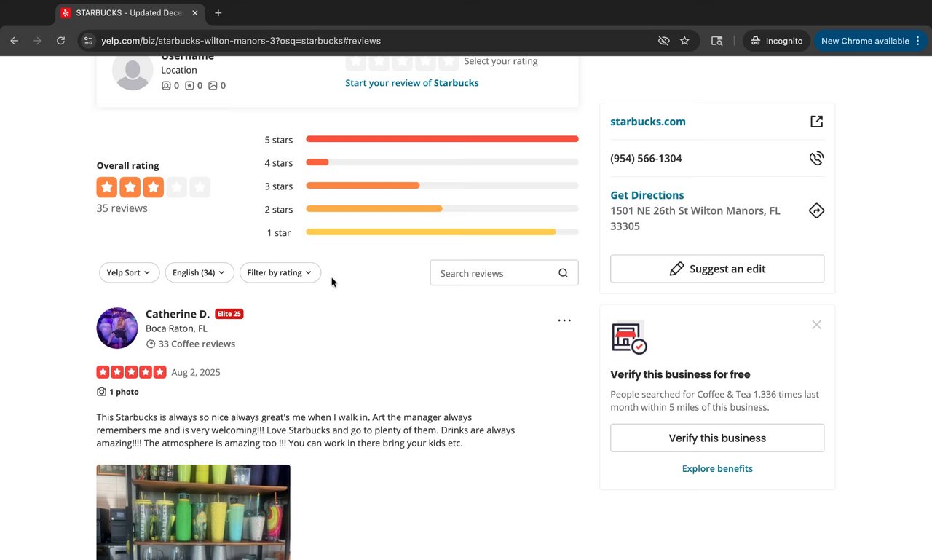The image size is (932, 560).
Task: Click phone number (954) 566-1304
Action: point(646,158)
